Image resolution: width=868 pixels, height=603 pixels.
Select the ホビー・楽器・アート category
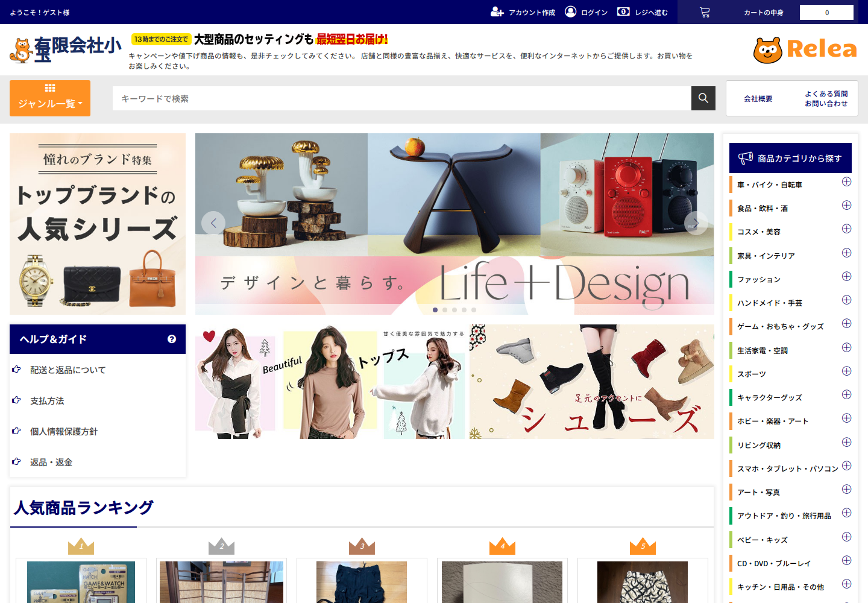[773, 421]
